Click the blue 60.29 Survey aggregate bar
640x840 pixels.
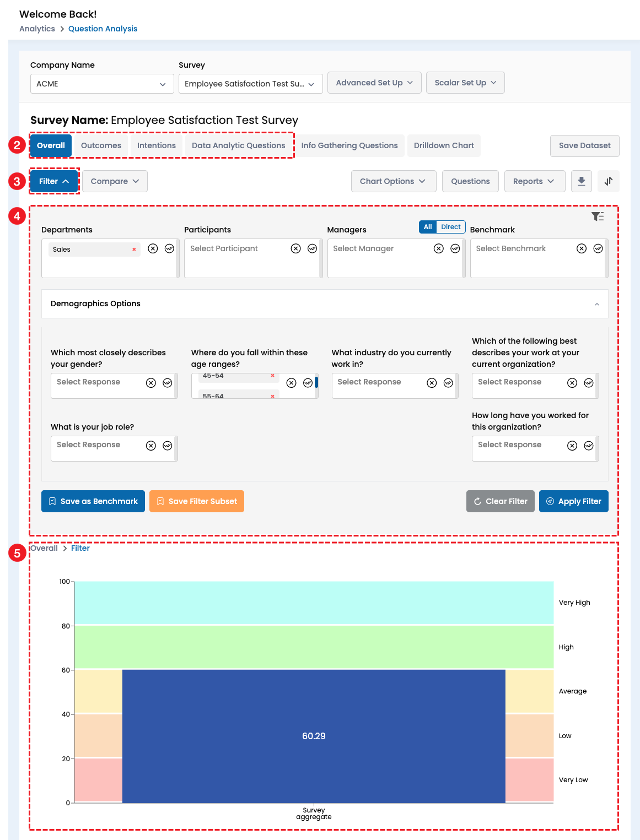[x=314, y=736]
